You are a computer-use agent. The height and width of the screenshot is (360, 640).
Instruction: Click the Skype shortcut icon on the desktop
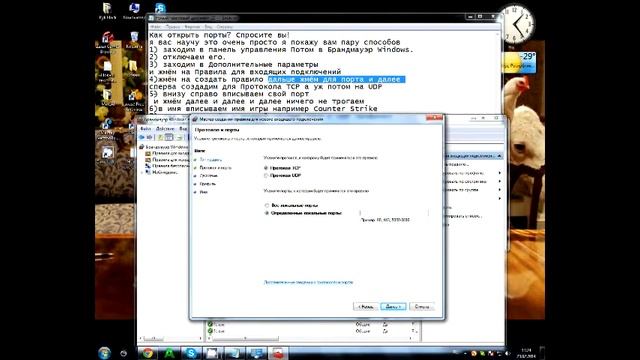pyautogui.click(x=160, y=9)
